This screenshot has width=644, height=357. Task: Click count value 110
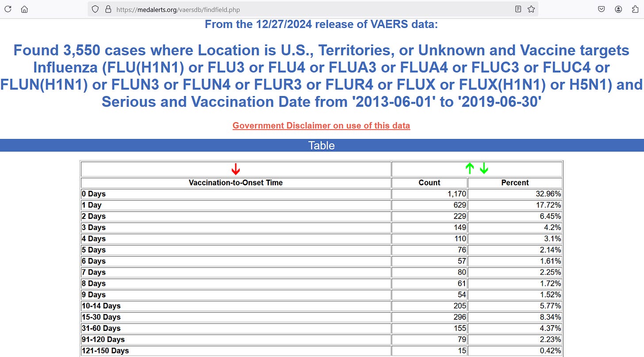pos(460,239)
